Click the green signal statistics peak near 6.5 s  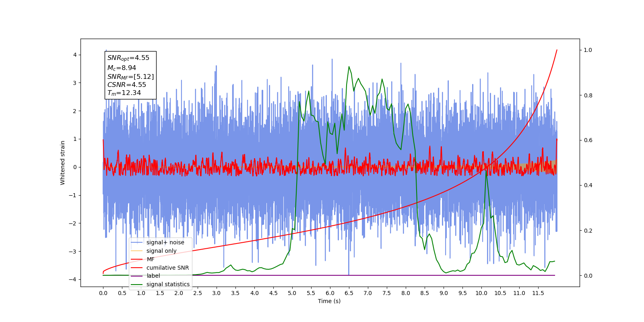pos(349,67)
